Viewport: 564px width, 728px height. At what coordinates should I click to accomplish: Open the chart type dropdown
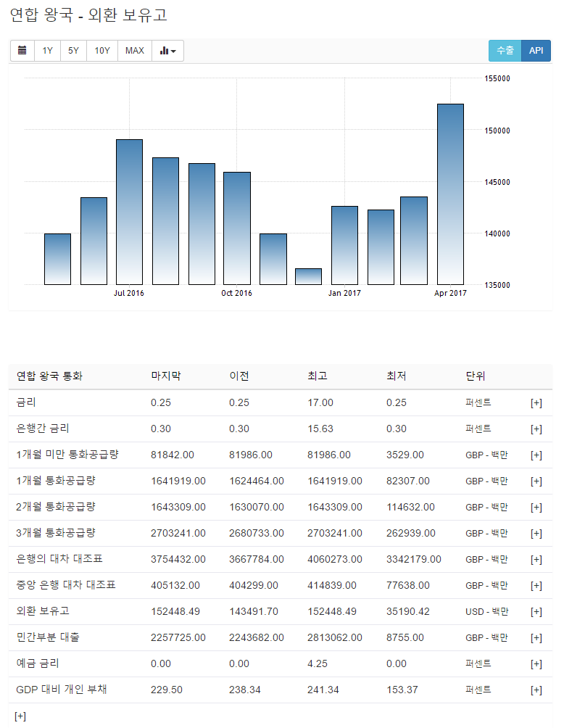(167, 51)
